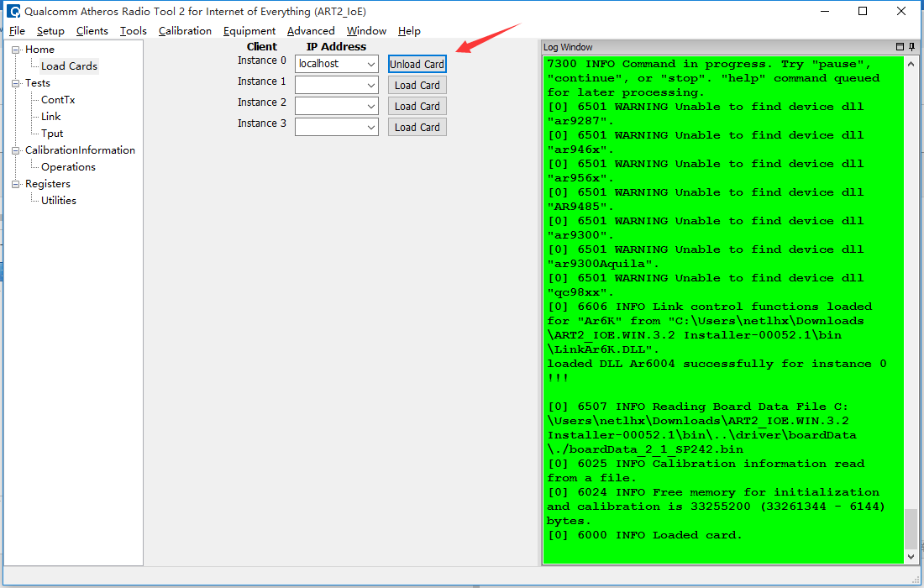Screen dimensions: 924x588
Task: Select Link under Tests
Action: click(x=50, y=116)
